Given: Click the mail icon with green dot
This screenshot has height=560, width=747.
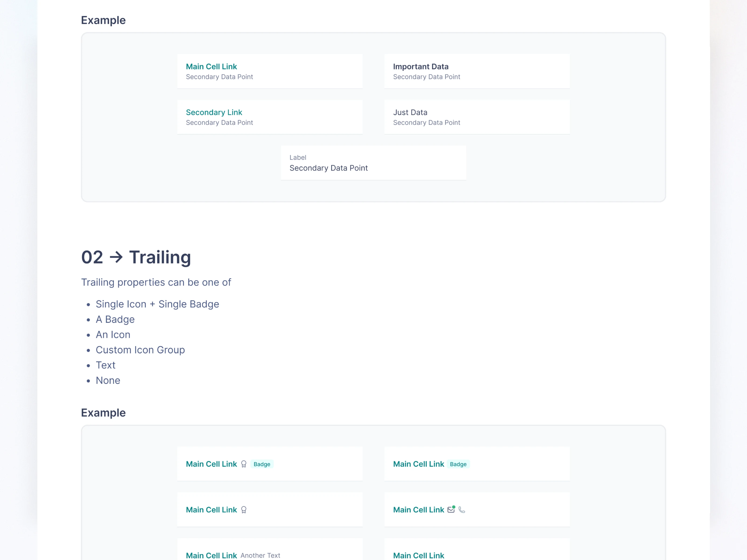Looking at the screenshot, I should pyautogui.click(x=451, y=510).
